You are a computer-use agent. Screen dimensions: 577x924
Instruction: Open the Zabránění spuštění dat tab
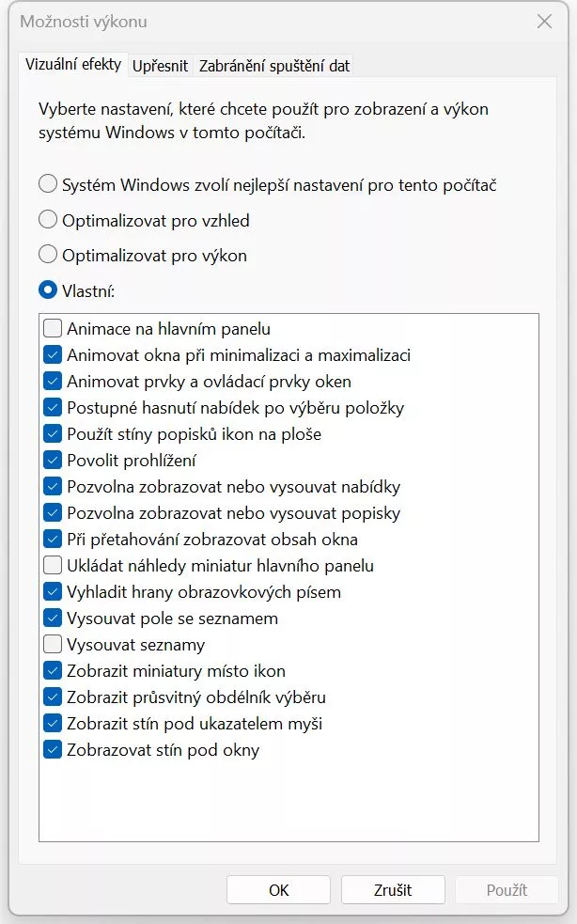(x=273, y=66)
